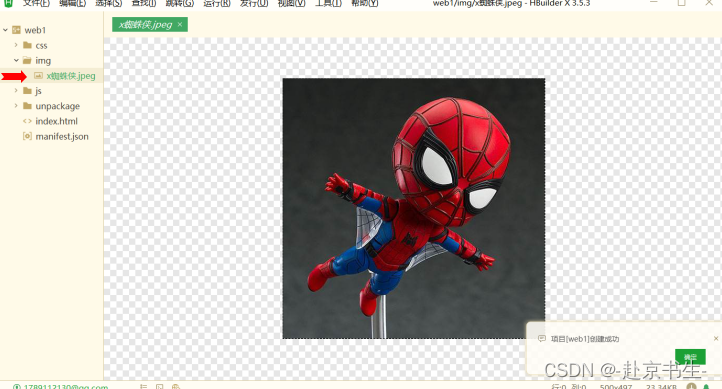Expand the unpackage folder
This screenshot has height=389, width=722.
pyautogui.click(x=16, y=106)
